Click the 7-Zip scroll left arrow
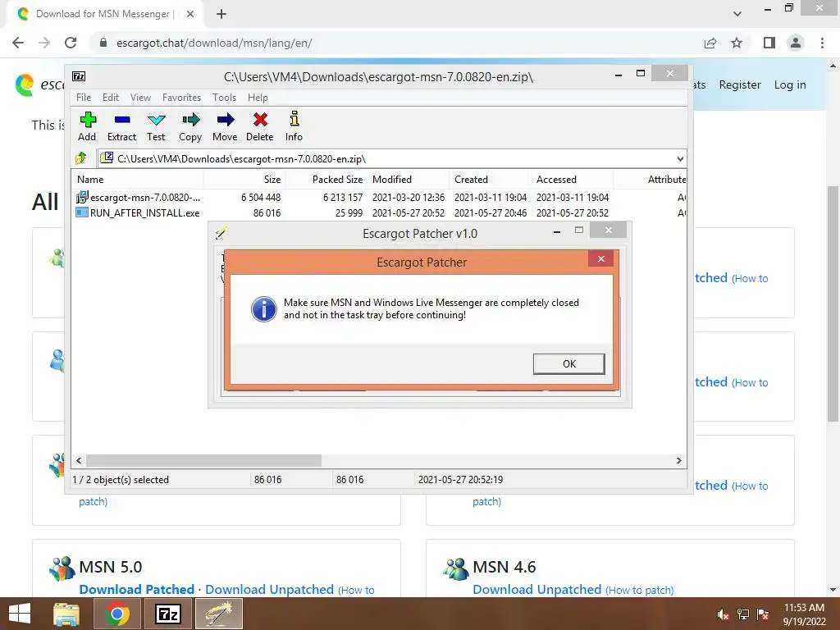The image size is (840, 630). (x=79, y=460)
